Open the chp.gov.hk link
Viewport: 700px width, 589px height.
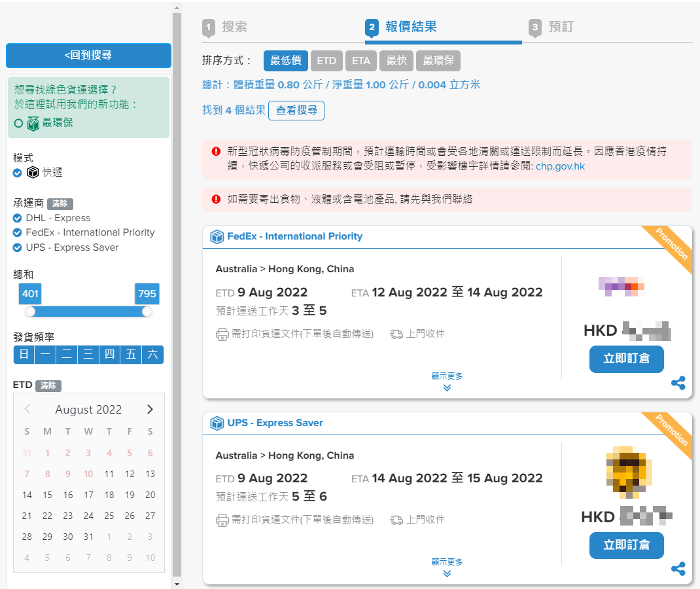pos(560,167)
